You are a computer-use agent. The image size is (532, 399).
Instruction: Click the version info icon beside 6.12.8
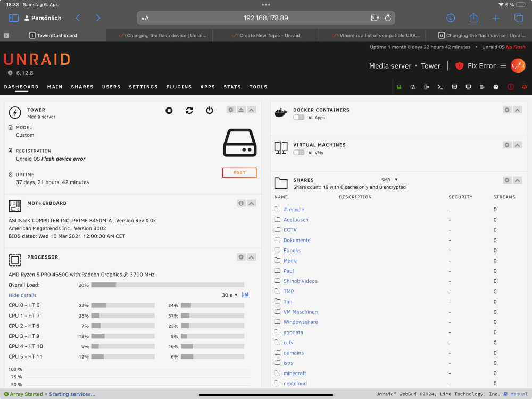coord(10,73)
